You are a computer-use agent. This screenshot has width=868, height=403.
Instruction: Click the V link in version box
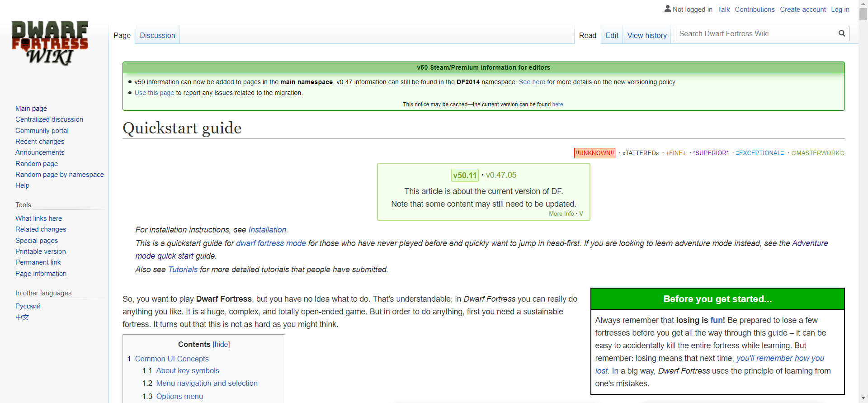click(x=581, y=214)
